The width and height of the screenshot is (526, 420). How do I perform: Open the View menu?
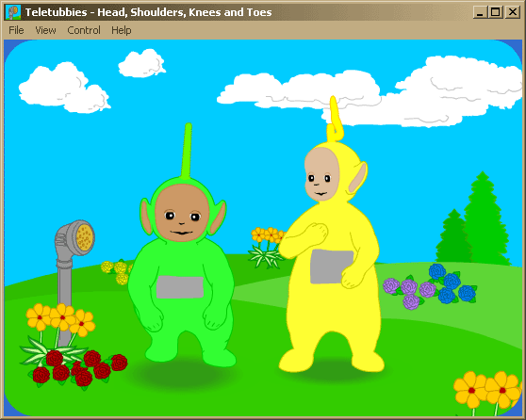coord(45,30)
